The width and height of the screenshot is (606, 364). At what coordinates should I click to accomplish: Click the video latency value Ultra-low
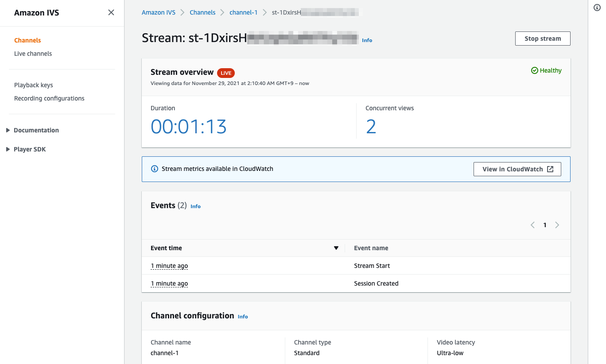[450, 353]
